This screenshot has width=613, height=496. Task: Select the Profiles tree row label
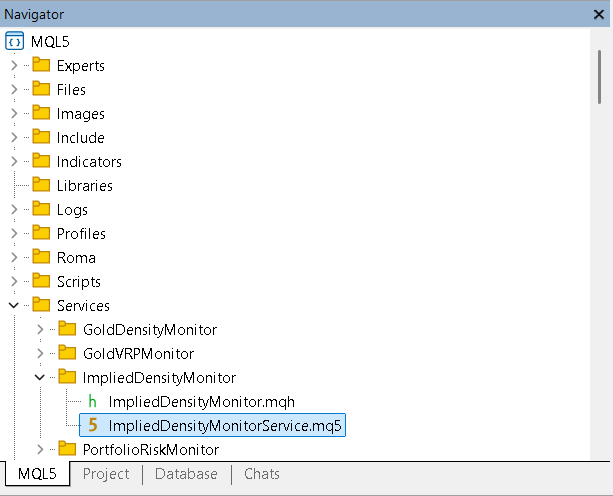[x=81, y=234]
